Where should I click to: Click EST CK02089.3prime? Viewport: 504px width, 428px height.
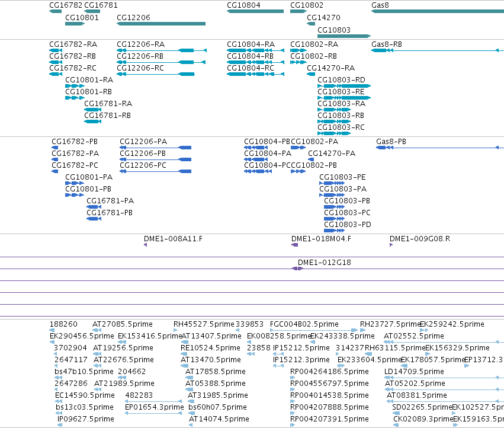coord(396,425)
